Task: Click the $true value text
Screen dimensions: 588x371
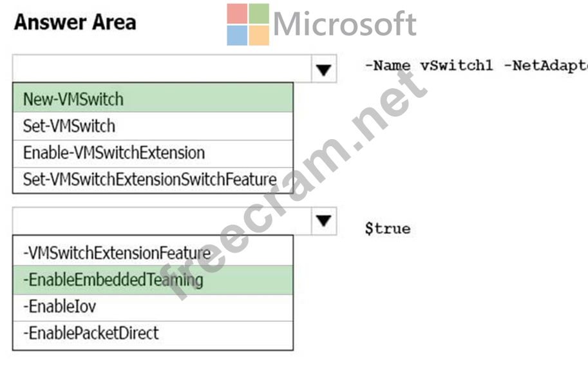Action: coord(388,228)
